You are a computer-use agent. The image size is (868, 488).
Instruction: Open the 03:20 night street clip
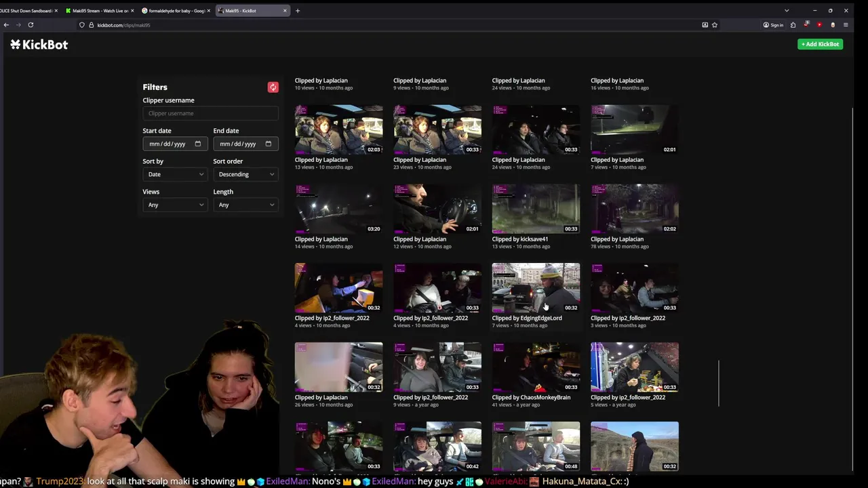(x=338, y=209)
